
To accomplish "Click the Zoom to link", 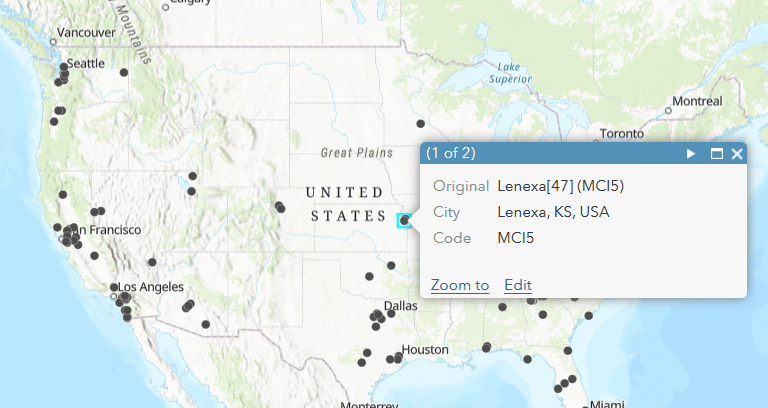I will click(x=460, y=285).
